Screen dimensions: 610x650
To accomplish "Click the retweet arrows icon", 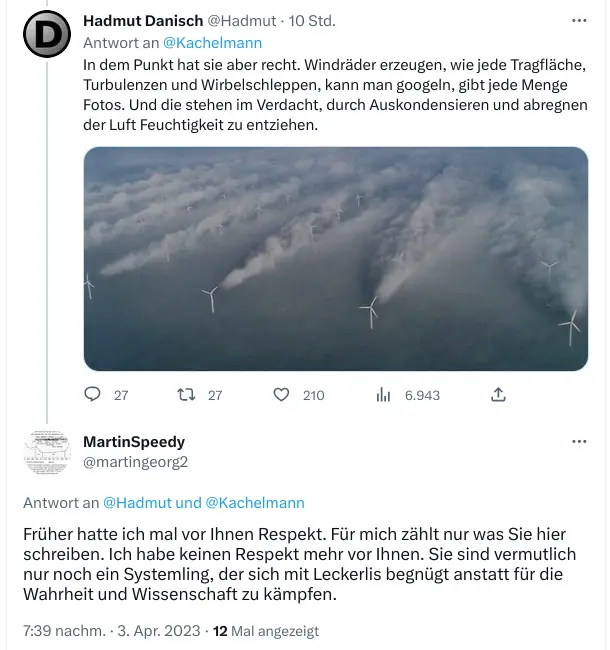I will click(186, 395).
